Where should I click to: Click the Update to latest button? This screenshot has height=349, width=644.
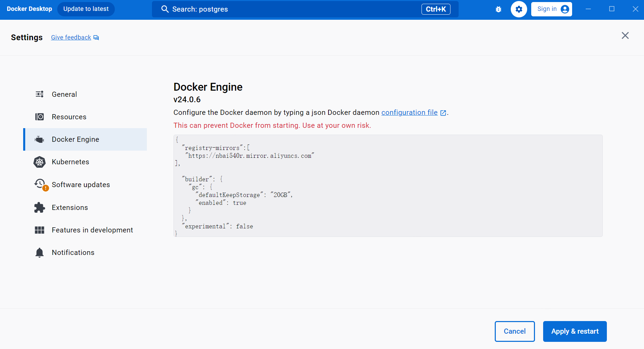[86, 9]
